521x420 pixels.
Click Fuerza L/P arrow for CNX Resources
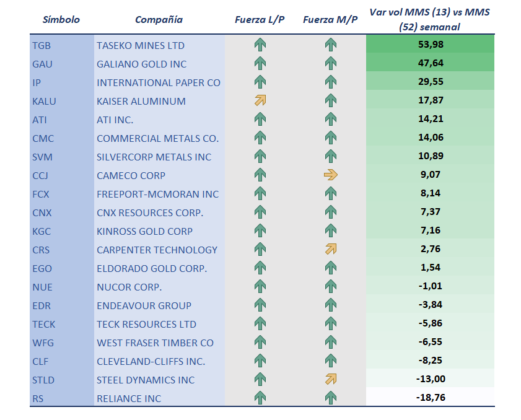[x=260, y=212]
